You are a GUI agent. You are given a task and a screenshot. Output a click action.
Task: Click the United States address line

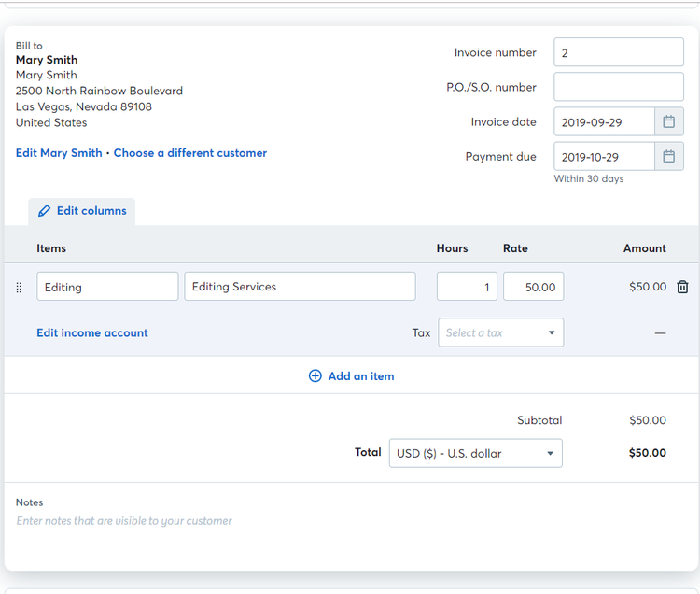coord(51,123)
